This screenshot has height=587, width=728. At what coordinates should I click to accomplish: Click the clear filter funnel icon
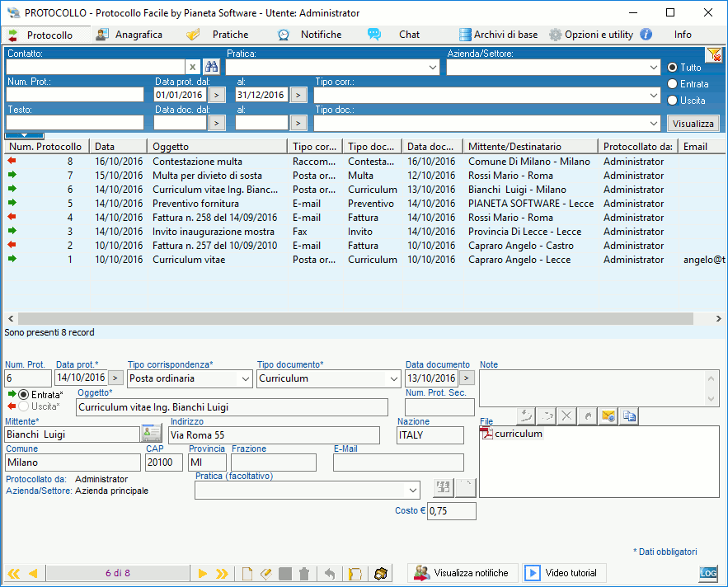pyautogui.click(x=713, y=55)
